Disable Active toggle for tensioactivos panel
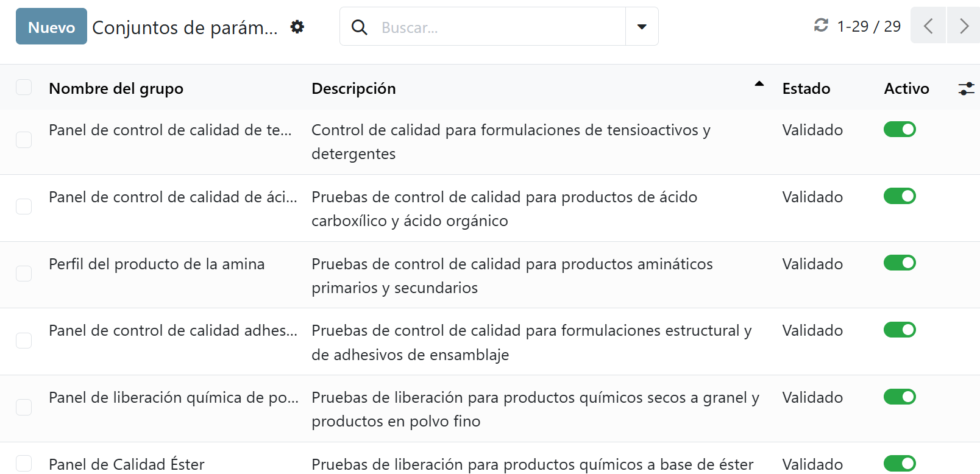Image resolution: width=980 pixels, height=474 pixels. [900, 129]
